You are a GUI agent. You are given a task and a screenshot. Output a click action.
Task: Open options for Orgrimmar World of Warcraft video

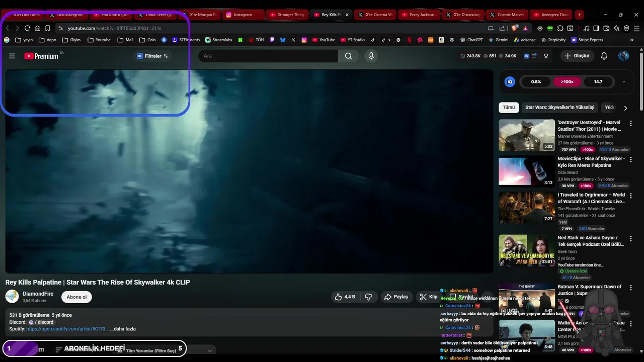coord(631,196)
